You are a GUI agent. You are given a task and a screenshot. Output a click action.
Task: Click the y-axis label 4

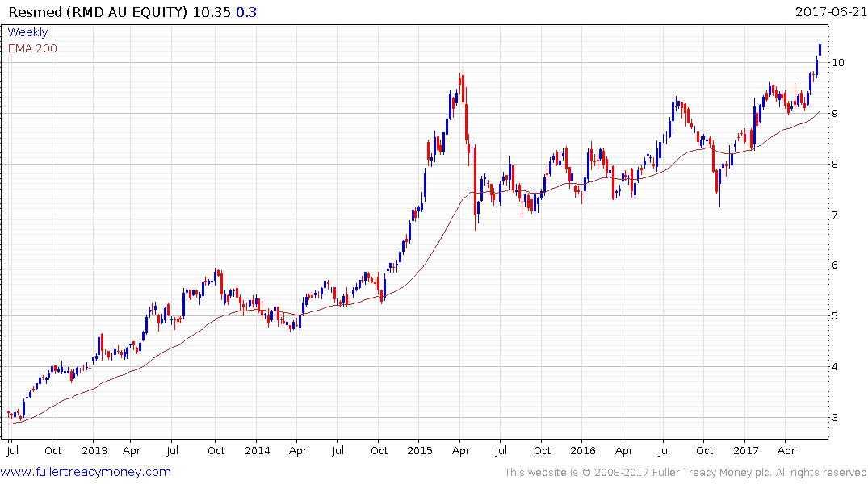point(835,367)
